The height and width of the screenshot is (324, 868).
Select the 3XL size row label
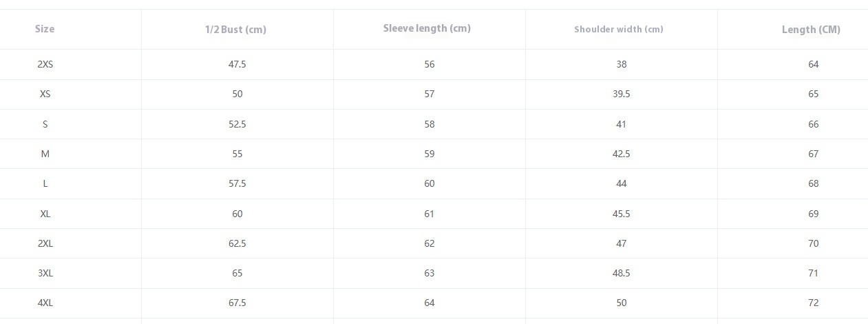[45, 273]
